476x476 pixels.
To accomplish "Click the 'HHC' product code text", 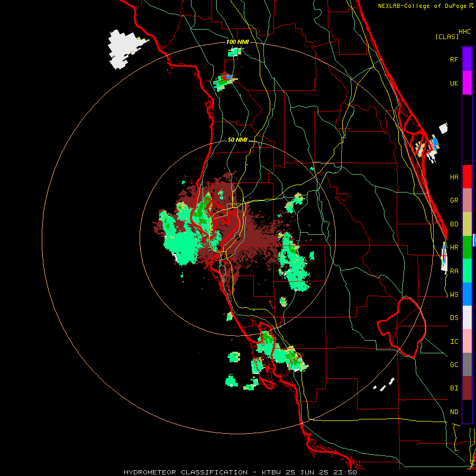I will pyautogui.click(x=464, y=32).
